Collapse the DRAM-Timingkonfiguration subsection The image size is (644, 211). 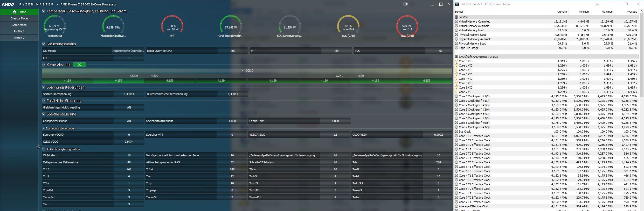click(43, 149)
